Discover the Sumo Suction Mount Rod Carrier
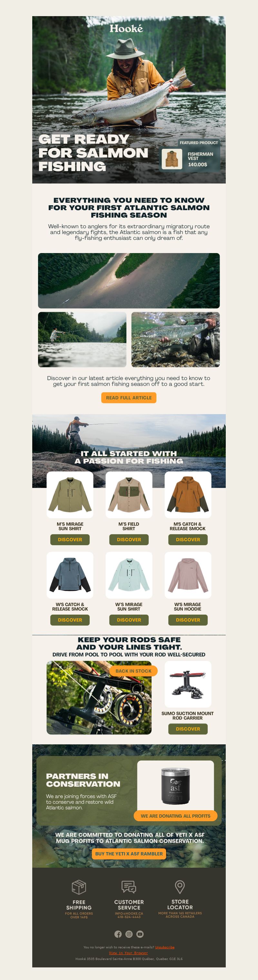Screen dimensions: 258x980 point(188,729)
